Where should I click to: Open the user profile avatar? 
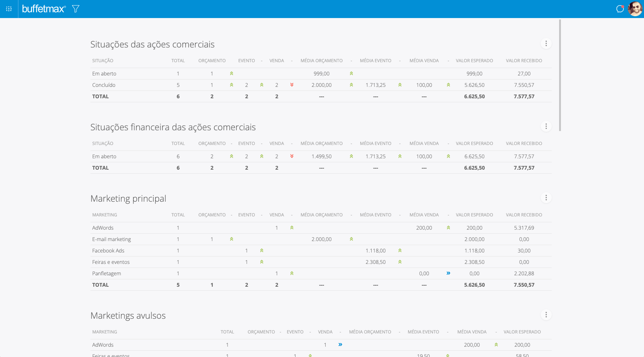coord(635,9)
